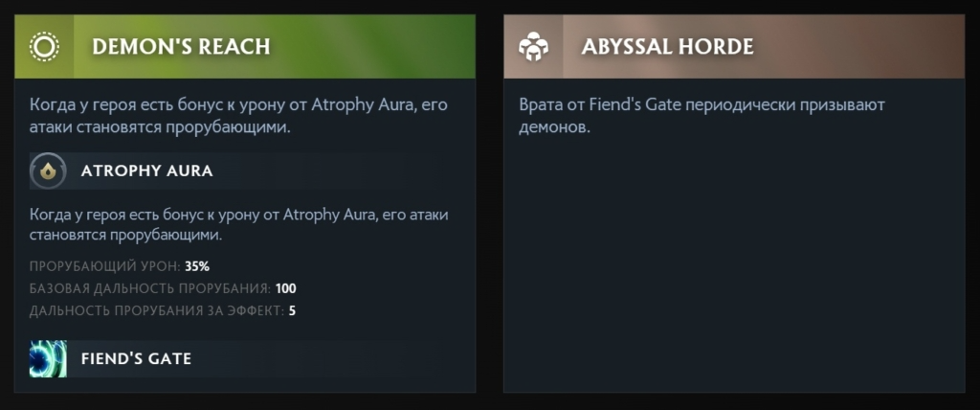Select the ABYSSAL HORDE title text
Viewport: 980px width, 410px height.
point(667,46)
